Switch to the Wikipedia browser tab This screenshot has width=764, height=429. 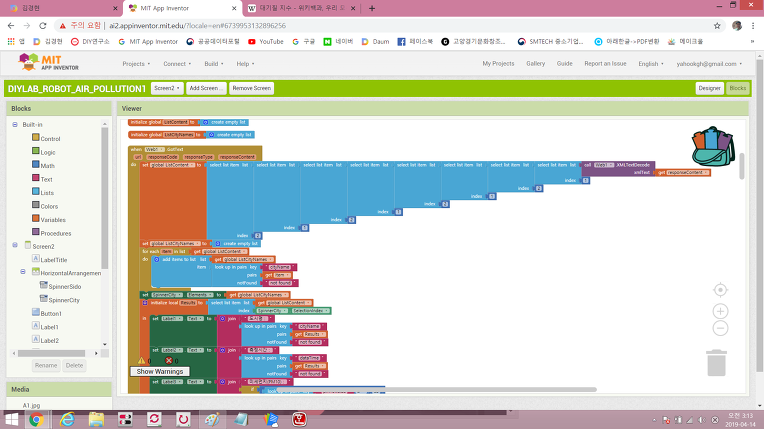tap(302, 8)
